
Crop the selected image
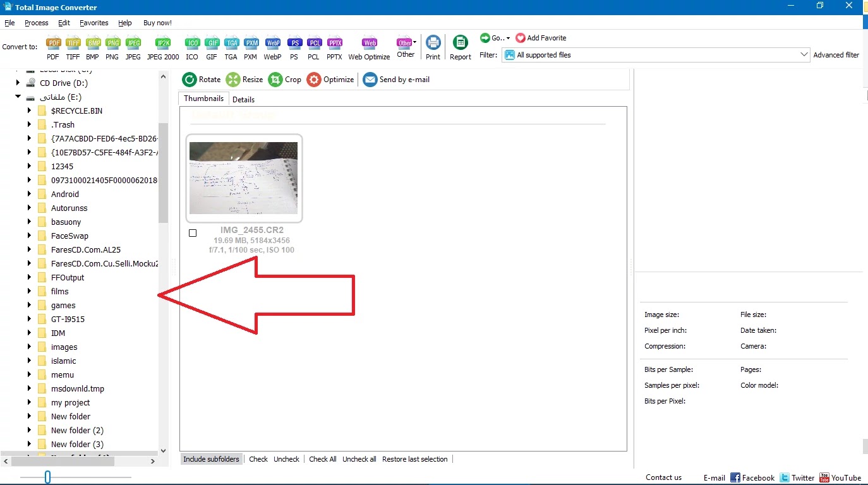click(285, 80)
